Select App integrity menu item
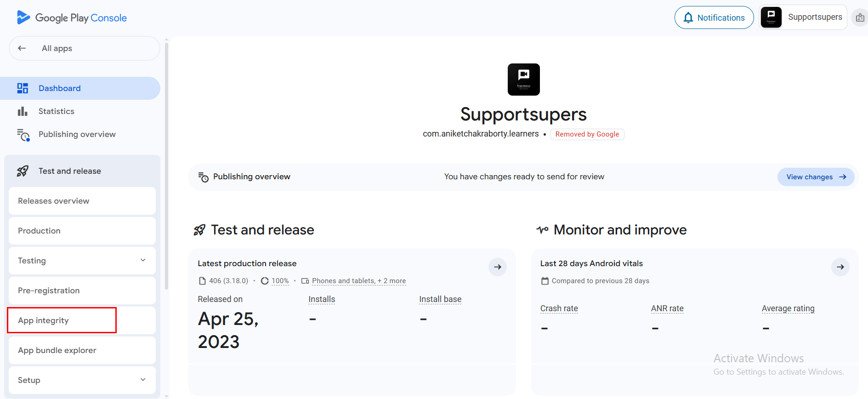 tap(44, 320)
